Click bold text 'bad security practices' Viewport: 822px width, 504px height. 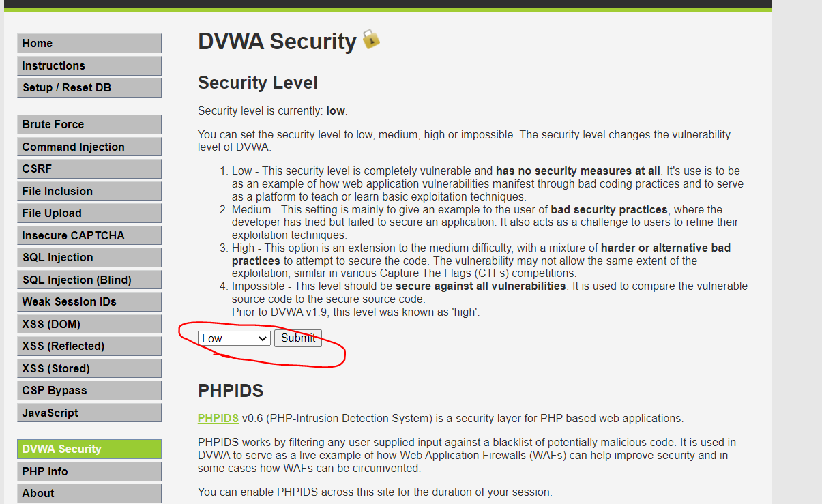(x=609, y=209)
